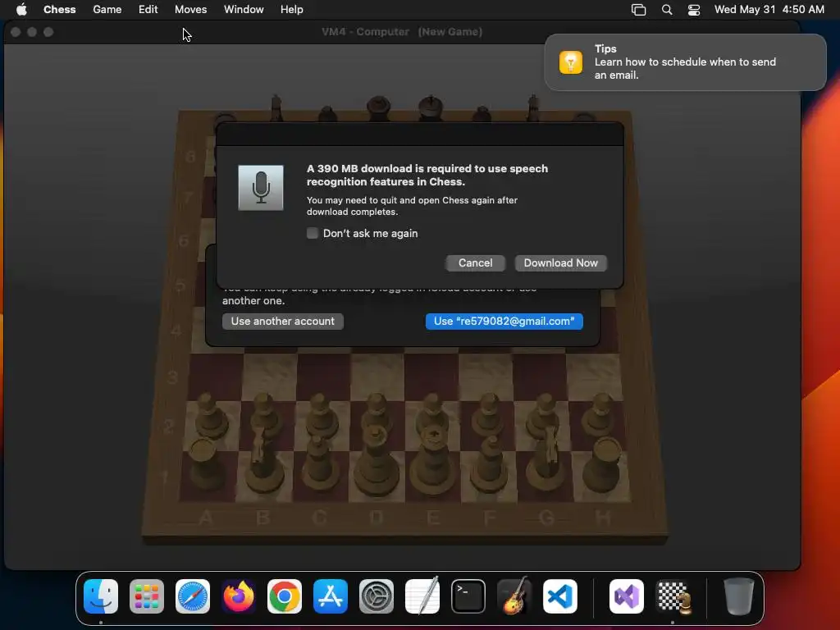This screenshot has width=840, height=630.
Task: Click the Chess icon in the Dock
Action: (x=673, y=596)
